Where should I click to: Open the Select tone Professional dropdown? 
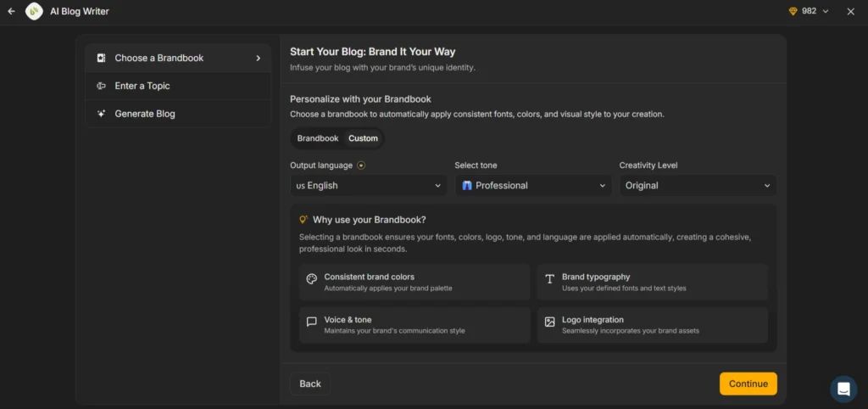533,186
